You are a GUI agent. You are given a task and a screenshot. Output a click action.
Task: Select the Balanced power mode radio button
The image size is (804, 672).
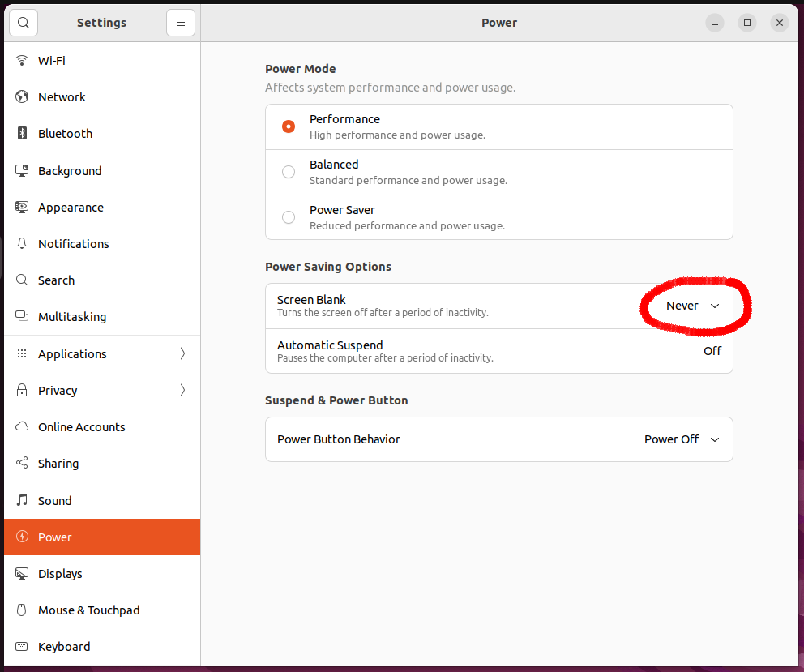[289, 172]
